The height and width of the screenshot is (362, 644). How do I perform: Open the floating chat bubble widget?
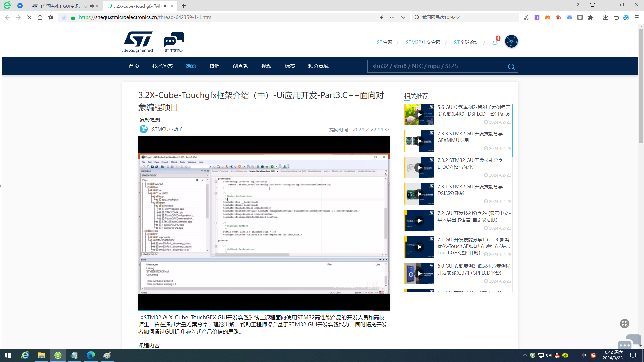tap(629, 342)
